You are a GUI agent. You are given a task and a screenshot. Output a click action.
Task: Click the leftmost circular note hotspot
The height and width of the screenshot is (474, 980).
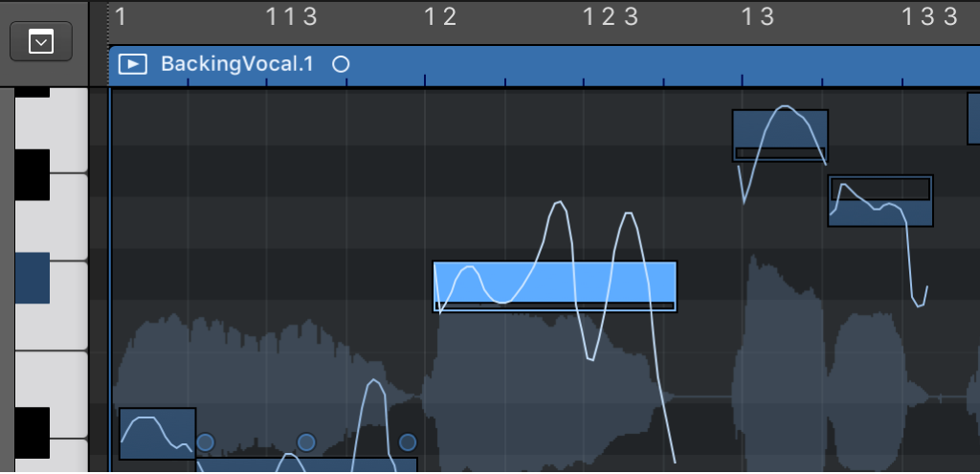point(205,442)
